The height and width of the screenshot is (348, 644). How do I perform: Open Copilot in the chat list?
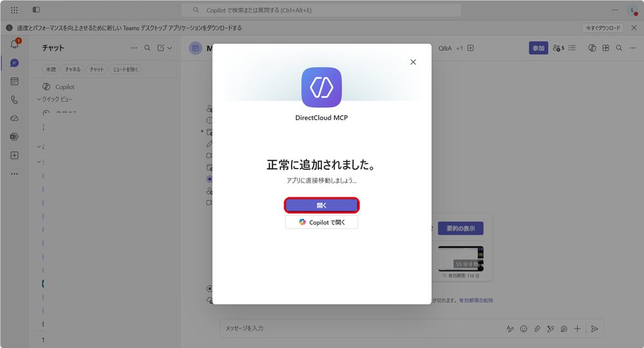pyautogui.click(x=65, y=87)
